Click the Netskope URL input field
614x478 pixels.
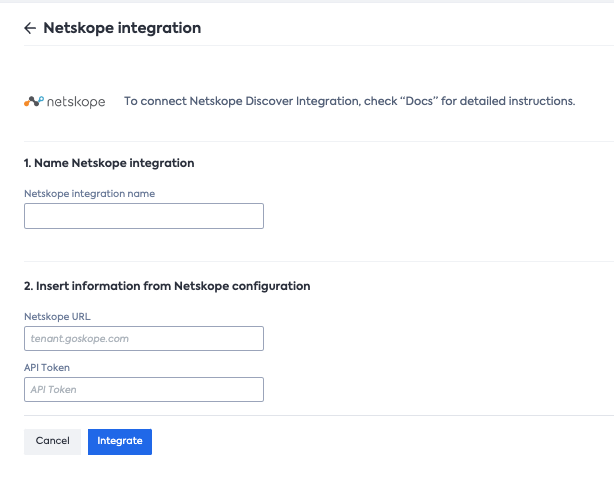144,339
